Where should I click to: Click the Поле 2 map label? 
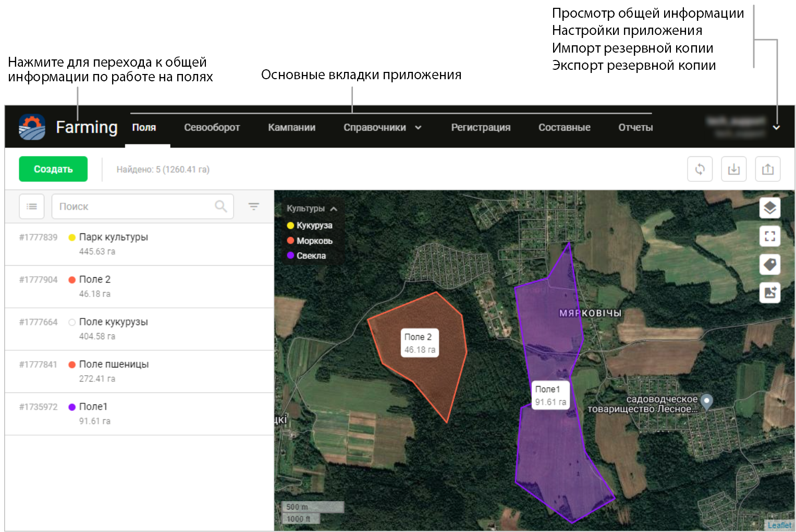[420, 343]
